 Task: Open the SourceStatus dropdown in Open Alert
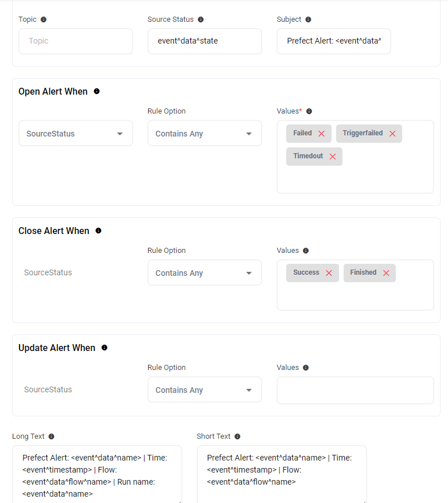pyautogui.click(x=76, y=134)
